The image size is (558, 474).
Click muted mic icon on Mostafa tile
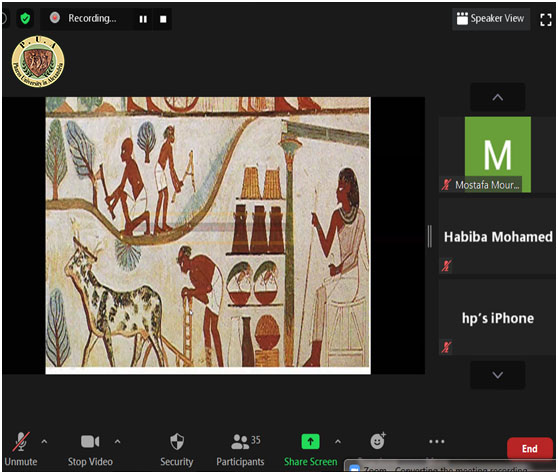click(x=447, y=184)
